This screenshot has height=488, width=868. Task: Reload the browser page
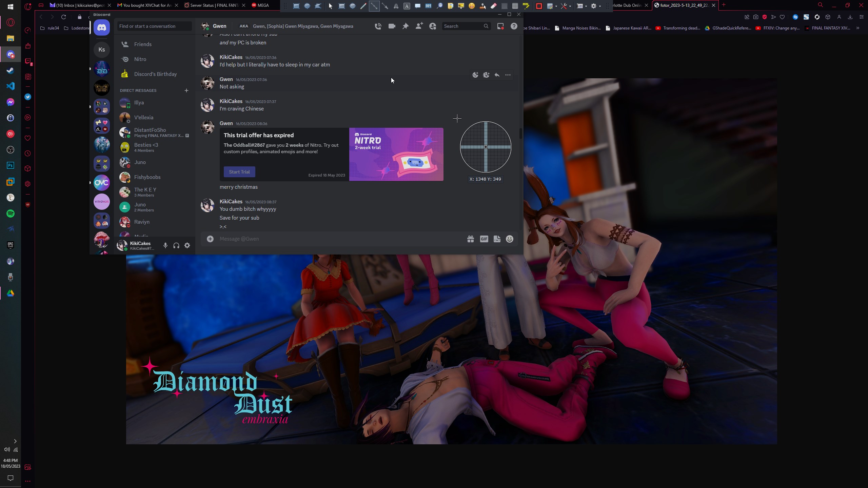(63, 17)
